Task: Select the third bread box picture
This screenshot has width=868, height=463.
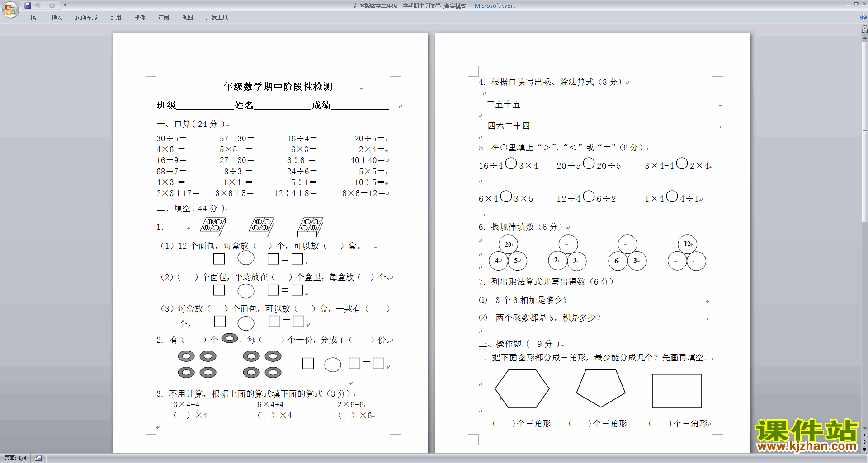Action: (311, 227)
